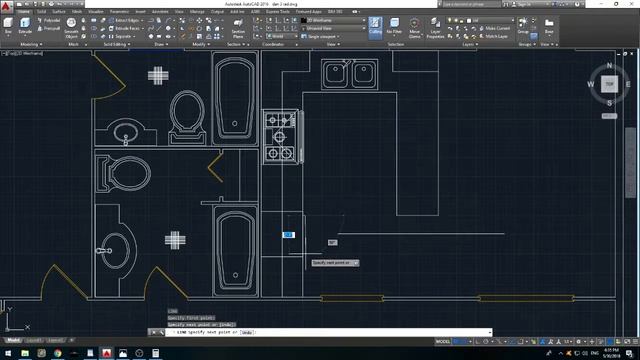Click the workspace switching gear icon
This screenshot has width=640, height=360.
(578, 341)
